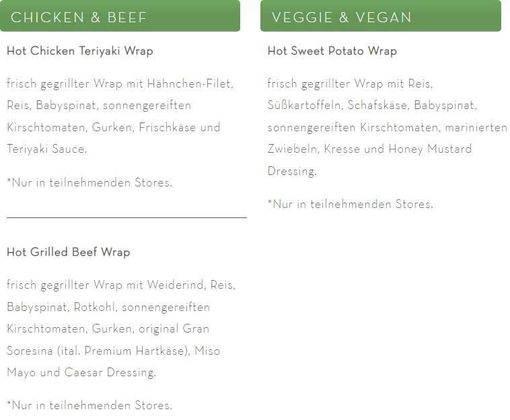Viewport: 510px width, 420px height.
Task: Click 'Caesar Dressing.' in beef wrap description
Action: (x=110, y=372)
